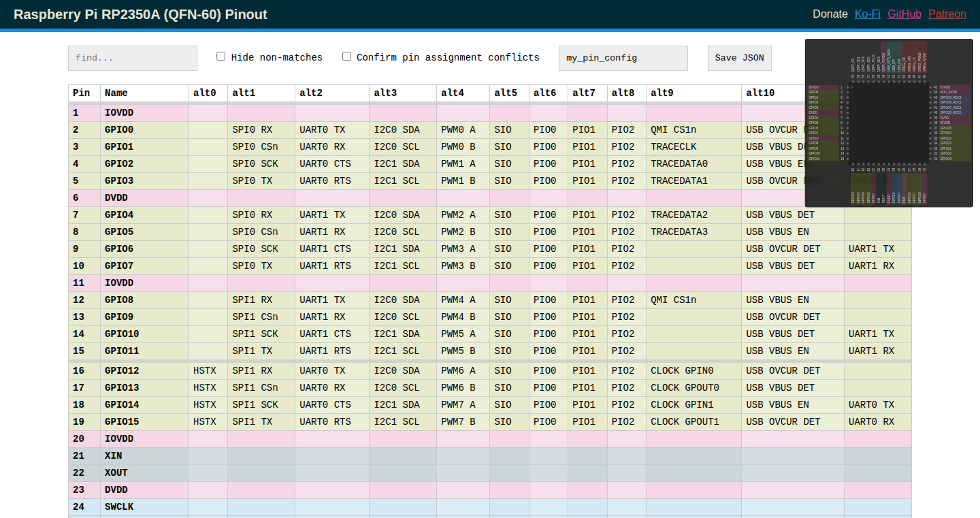Click the alt8 column header
The image size is (980, 518).
click(627, 93)
